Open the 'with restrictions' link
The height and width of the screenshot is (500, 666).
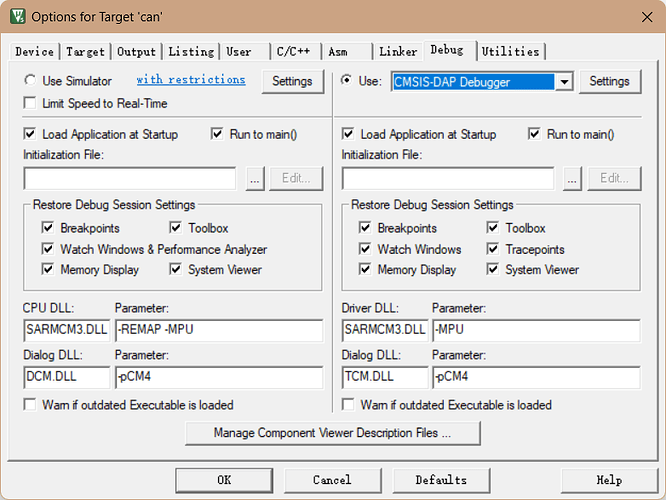[191, 79]
